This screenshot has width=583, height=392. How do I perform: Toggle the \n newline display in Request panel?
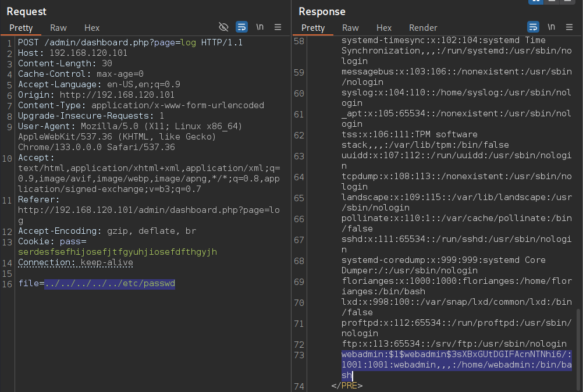pos(260,27)
